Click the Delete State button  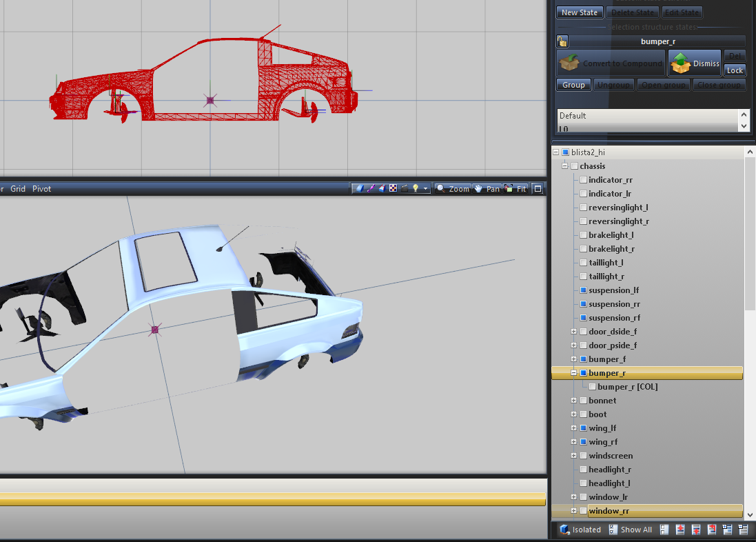(x=633, y=12)
